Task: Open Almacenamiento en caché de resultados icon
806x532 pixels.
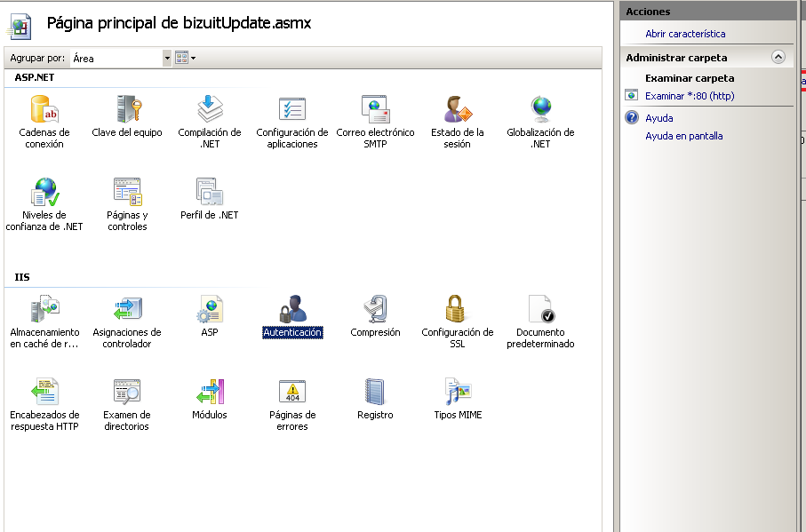Action: click(44, 308)
